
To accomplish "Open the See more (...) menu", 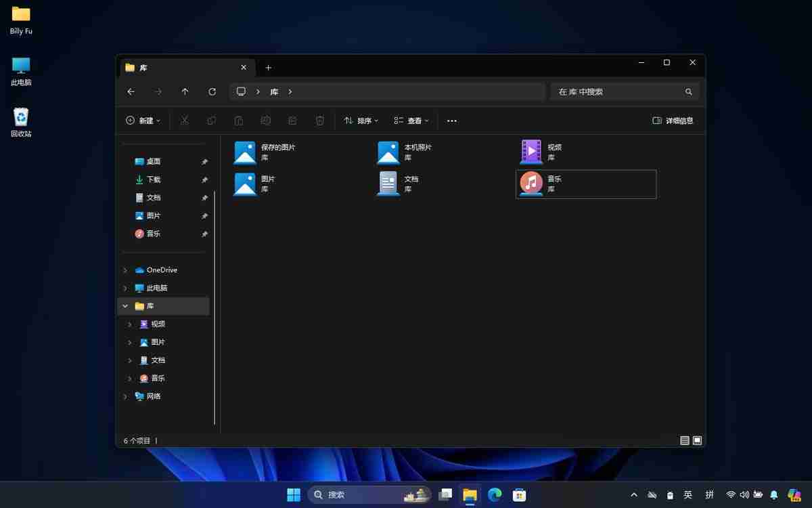I will tap(451, 120).
